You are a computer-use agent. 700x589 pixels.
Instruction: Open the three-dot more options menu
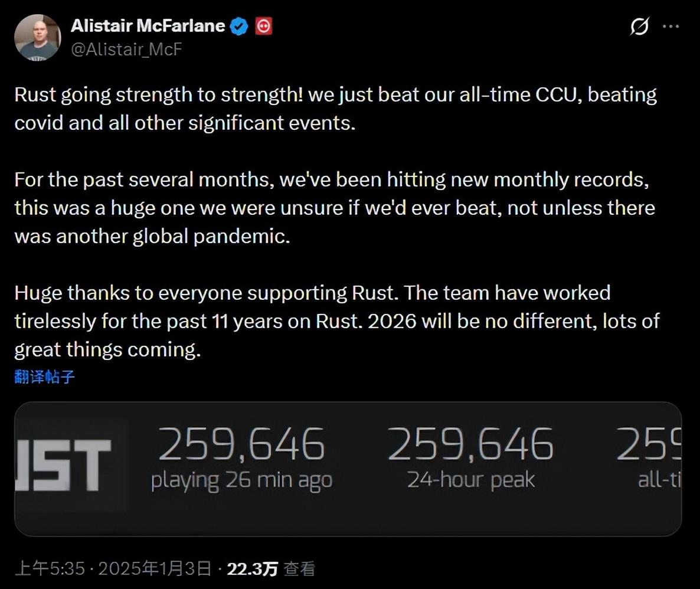tap(671, 27)
